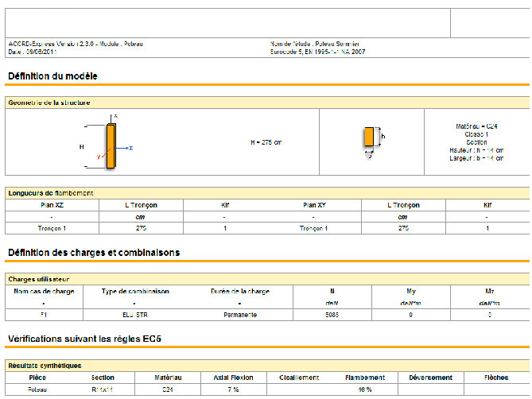Click the 'Géométrie de la structure' section bar
The height and width of the screenshot is (399, 532).
coord(267,103)
